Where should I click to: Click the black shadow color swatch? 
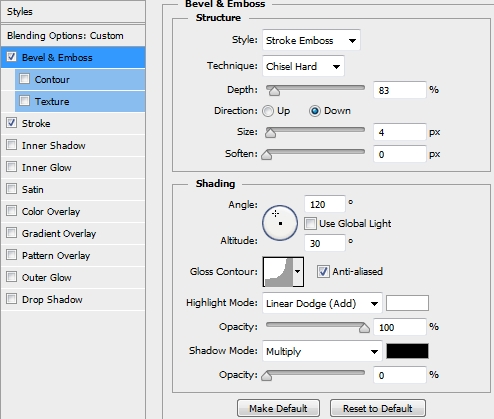click(x=407, y=351)
